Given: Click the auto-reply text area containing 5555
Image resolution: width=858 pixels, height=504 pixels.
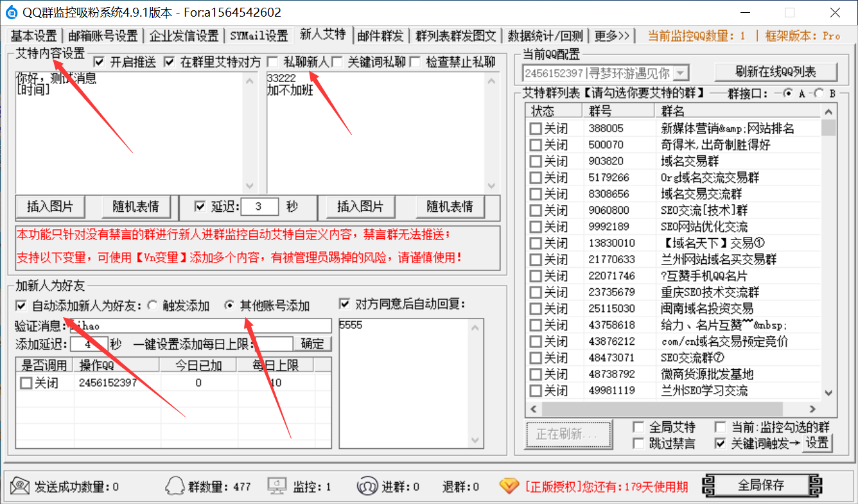Looking at the screenshot, I should pyautogui.click(x=405, y=383).
